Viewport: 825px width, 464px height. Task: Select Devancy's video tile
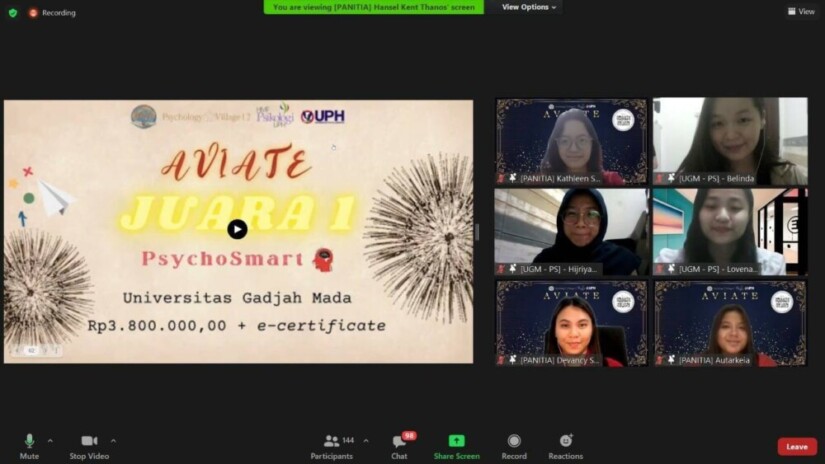click(571, 323)
